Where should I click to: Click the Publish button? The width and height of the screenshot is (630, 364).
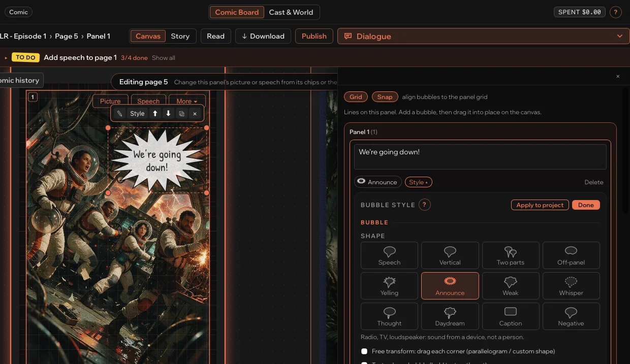(x=314, y=36)
